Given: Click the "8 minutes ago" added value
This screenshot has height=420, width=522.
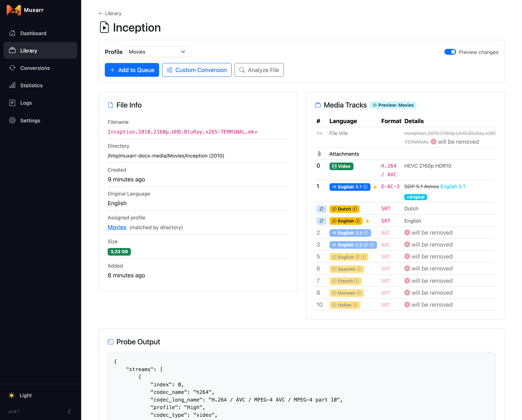Looking at the screenshot, I should click(126, 275).
